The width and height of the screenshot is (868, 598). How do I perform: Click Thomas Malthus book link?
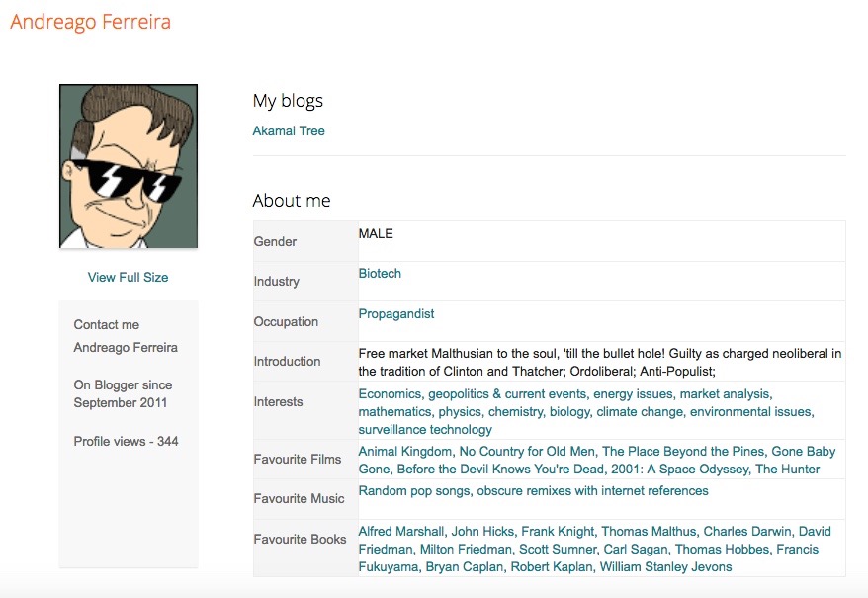coord(648,532)
